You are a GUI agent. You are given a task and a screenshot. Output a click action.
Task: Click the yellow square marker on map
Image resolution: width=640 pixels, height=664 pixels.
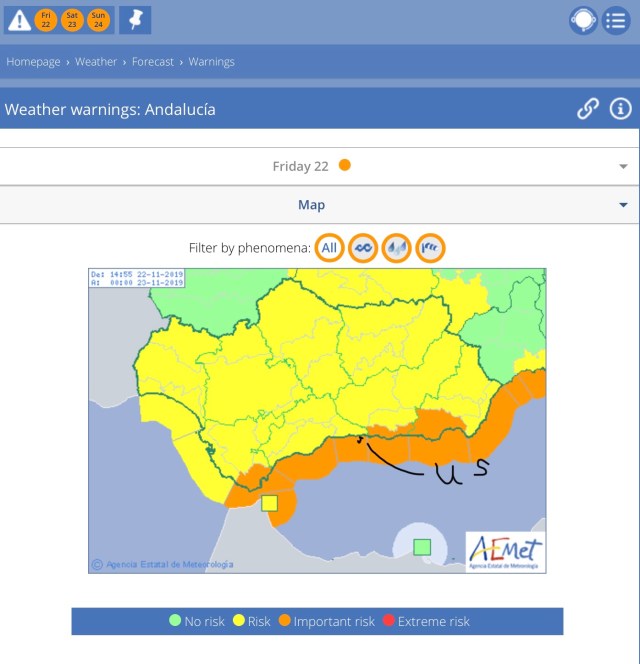click(x=269, y=503)
